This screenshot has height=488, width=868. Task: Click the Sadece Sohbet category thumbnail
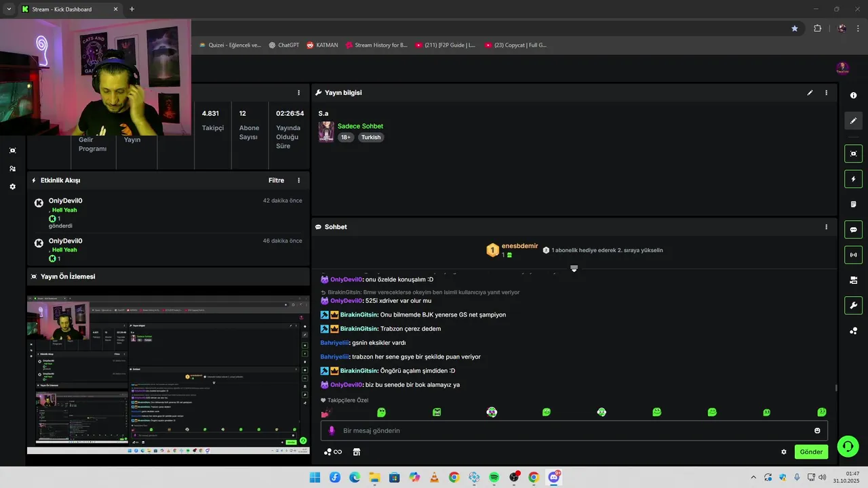click(x=326, y=131)
